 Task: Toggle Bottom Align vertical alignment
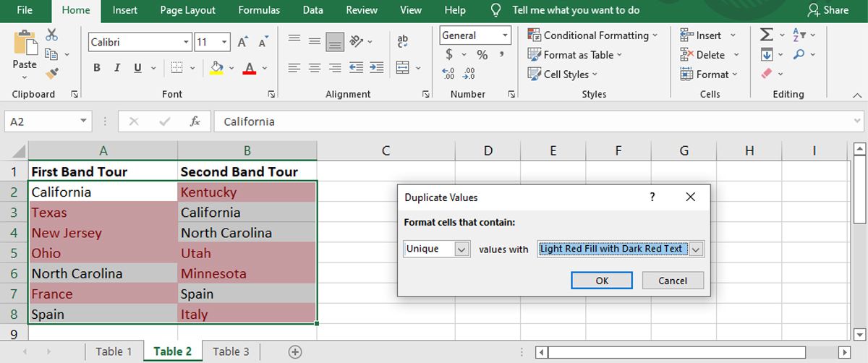pos(334,41)
